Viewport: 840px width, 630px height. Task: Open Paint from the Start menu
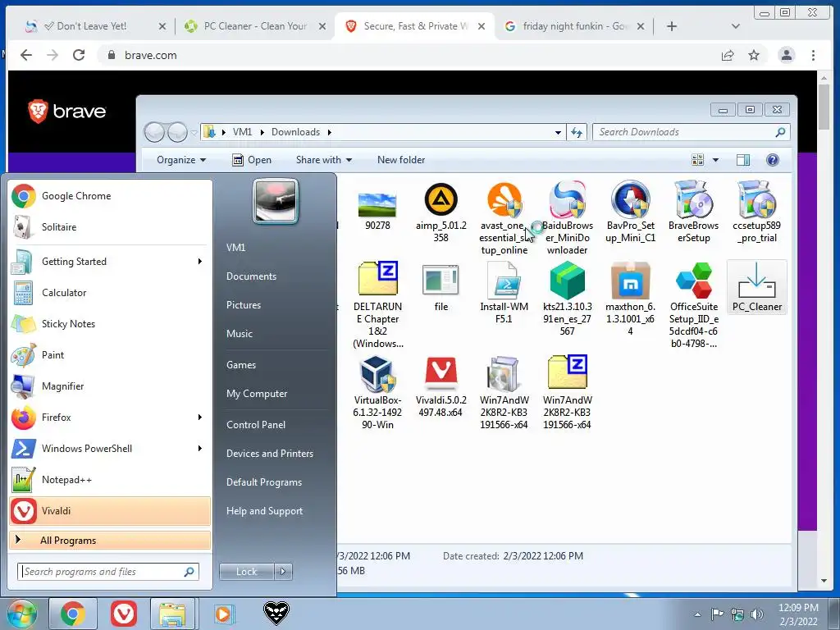coord(110,354)
